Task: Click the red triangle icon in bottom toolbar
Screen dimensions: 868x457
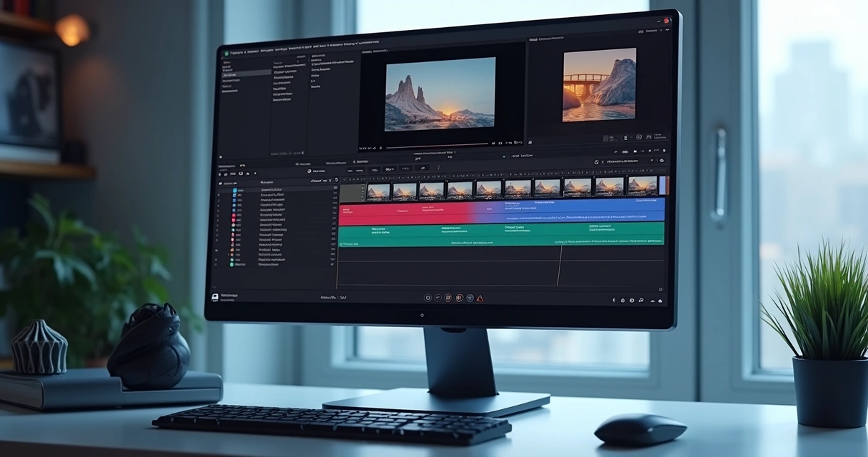Action: (x=480, y=298)
